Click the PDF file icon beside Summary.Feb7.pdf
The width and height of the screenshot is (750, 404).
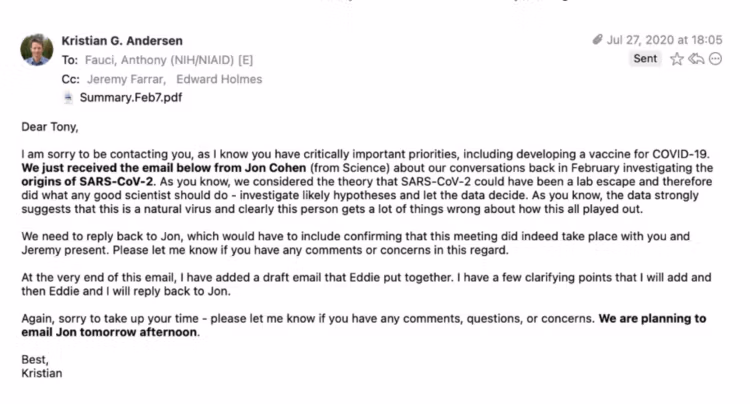pos(69,97)
